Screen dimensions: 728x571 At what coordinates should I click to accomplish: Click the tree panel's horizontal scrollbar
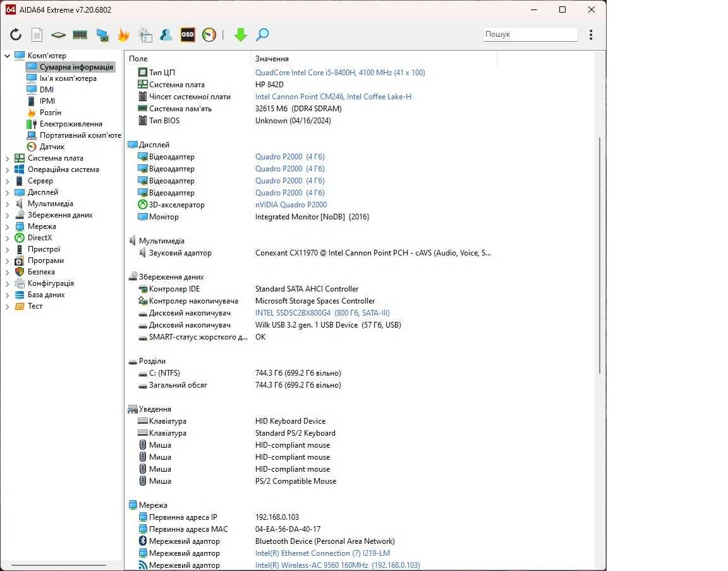[59, 565]
